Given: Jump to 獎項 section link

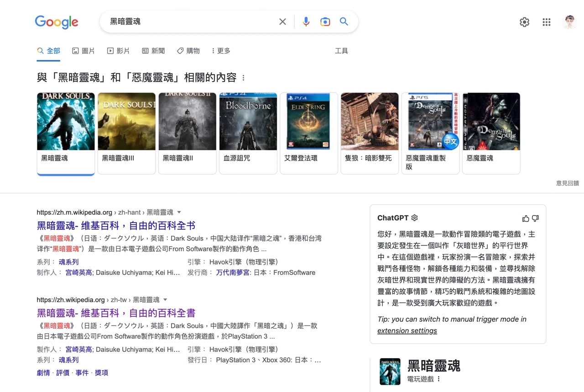Looking at the screenshot, I should point(101,373).
